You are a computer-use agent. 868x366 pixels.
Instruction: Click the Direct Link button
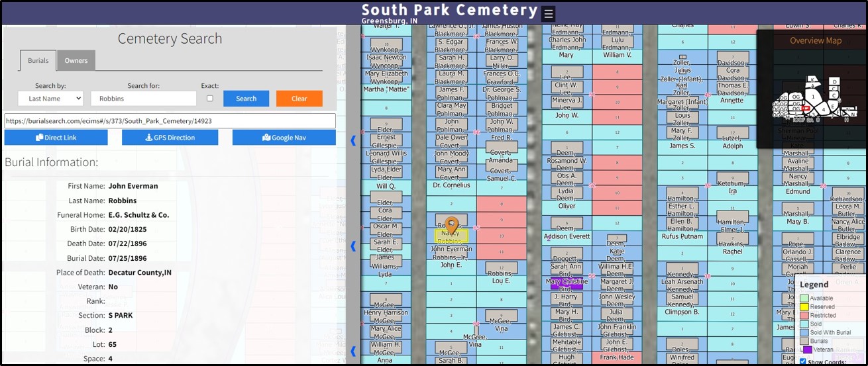coord(56,138)
